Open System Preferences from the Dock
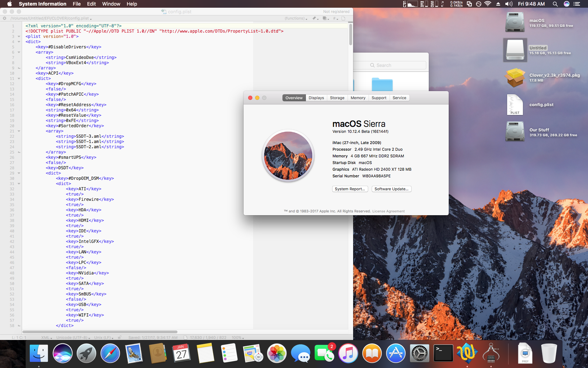This screenshot has width=588, height=368. (x=420, y=353)
